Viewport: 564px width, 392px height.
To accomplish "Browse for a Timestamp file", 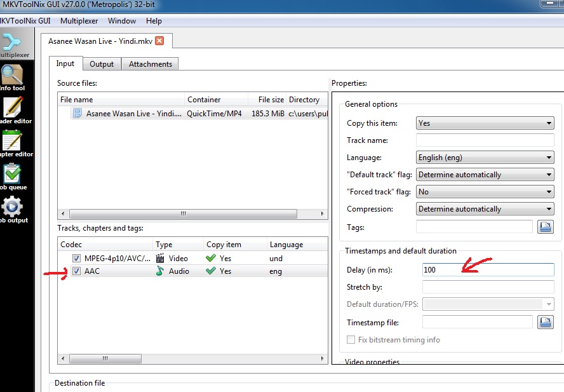I will 546,322.
